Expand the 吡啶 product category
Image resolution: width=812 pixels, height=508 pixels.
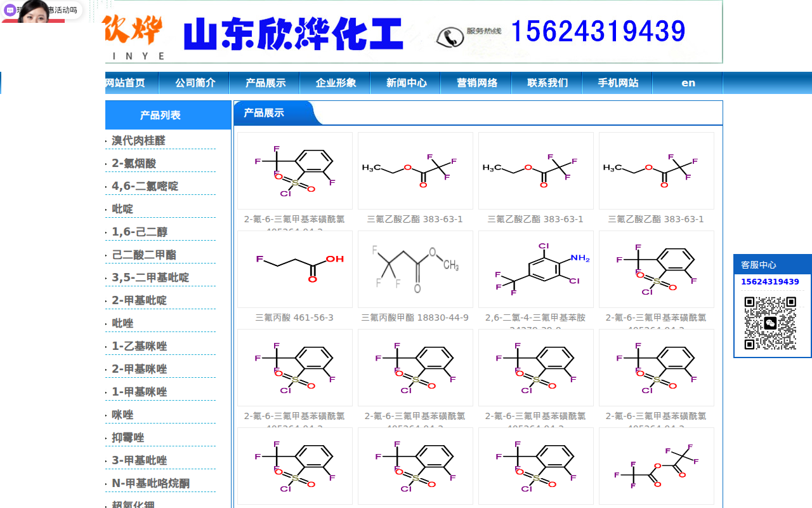pos(121,209)
